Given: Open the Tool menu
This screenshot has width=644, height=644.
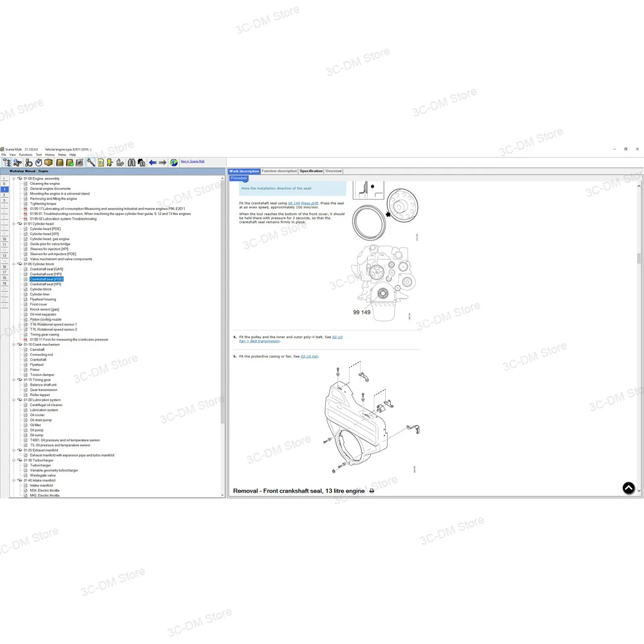Looking at the screenshot, I should (39, 155).
